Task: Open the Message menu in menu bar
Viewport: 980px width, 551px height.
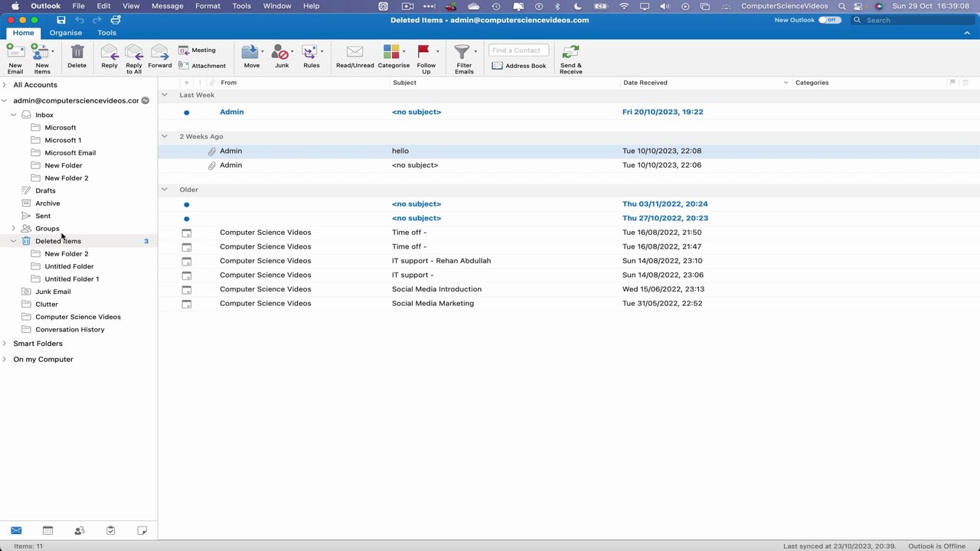Action: (x=167, y=6)
